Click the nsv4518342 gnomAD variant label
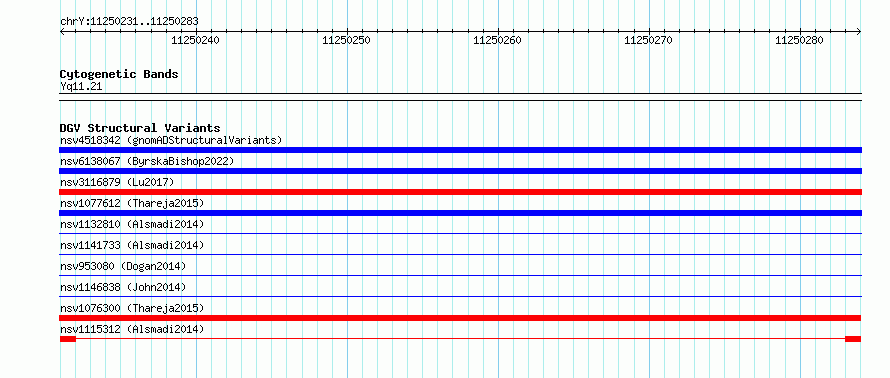 pyautogui.click(x=171, y=140)
